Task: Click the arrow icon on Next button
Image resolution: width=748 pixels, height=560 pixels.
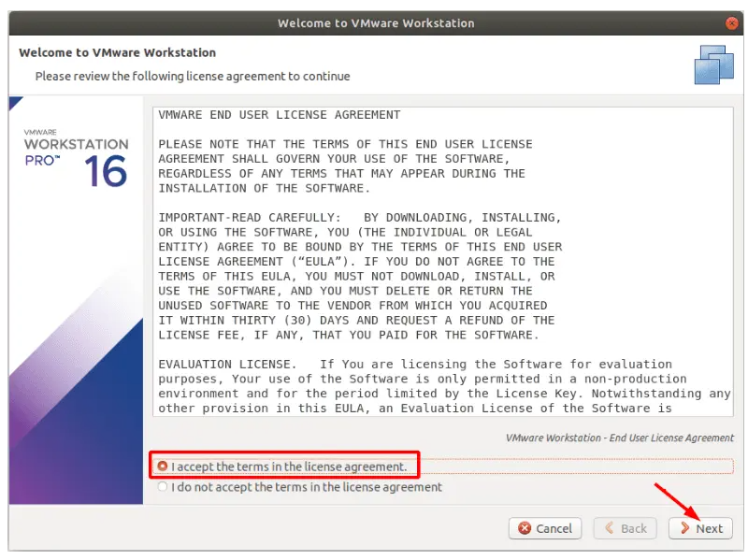Action: tap(685, 528)
